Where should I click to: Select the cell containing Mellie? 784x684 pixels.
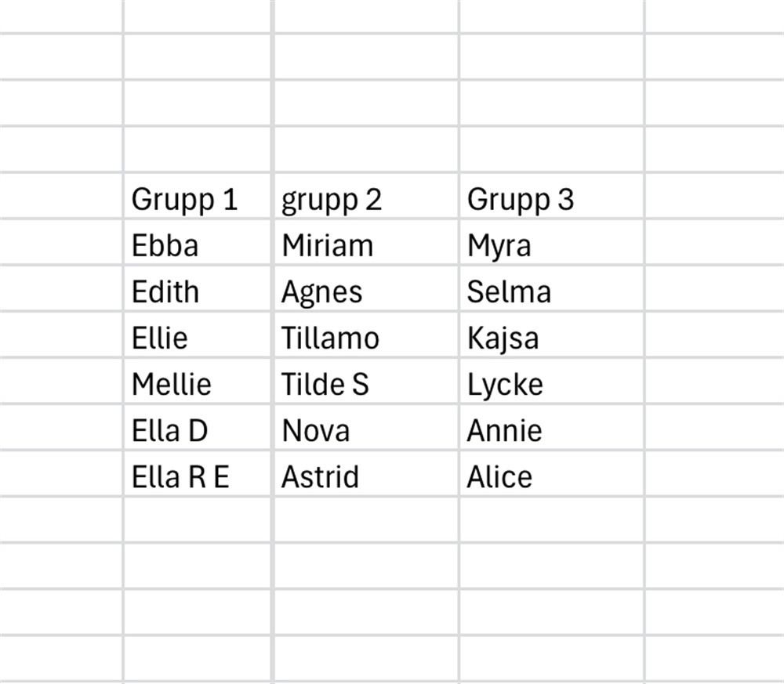pos(172,385)
